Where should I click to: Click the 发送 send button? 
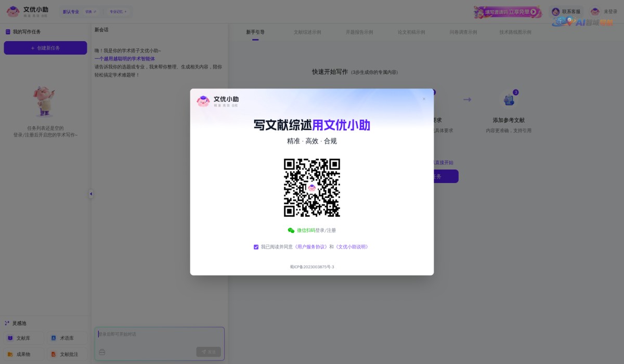tap(209, 352)
